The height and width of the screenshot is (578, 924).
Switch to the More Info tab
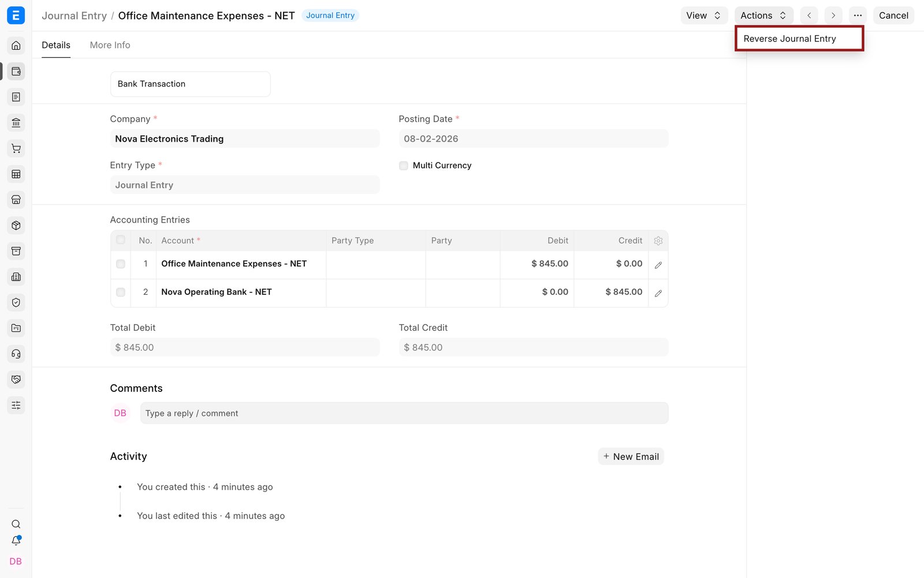pos(110,45)
